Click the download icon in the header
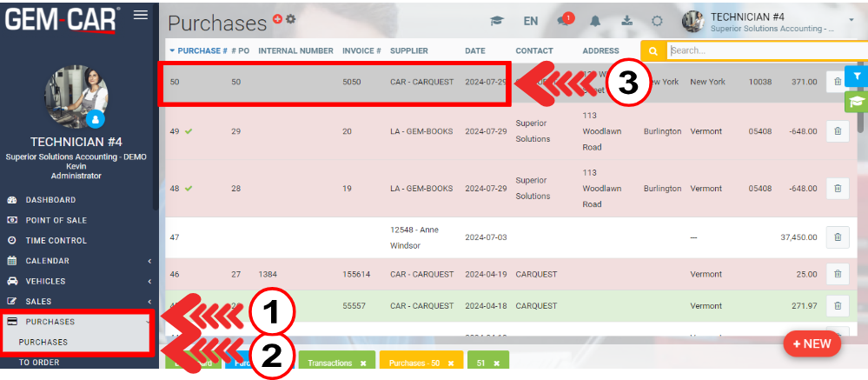868x380 pixels. coord(627,22)
